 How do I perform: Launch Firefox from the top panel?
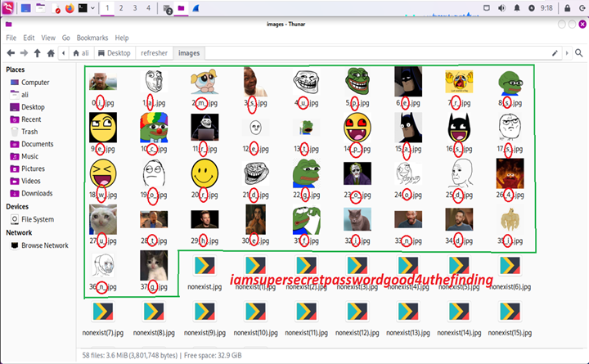[x=70, y=8]
